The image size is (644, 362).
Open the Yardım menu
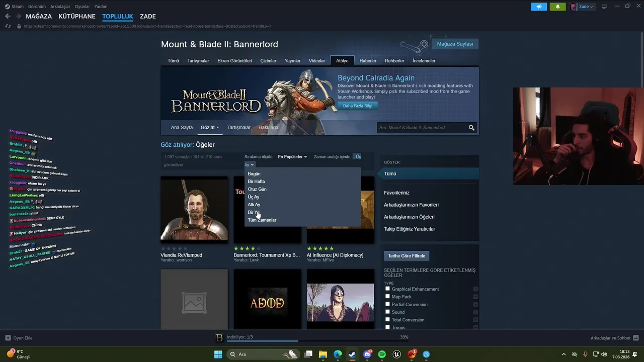tap(101, 7)
